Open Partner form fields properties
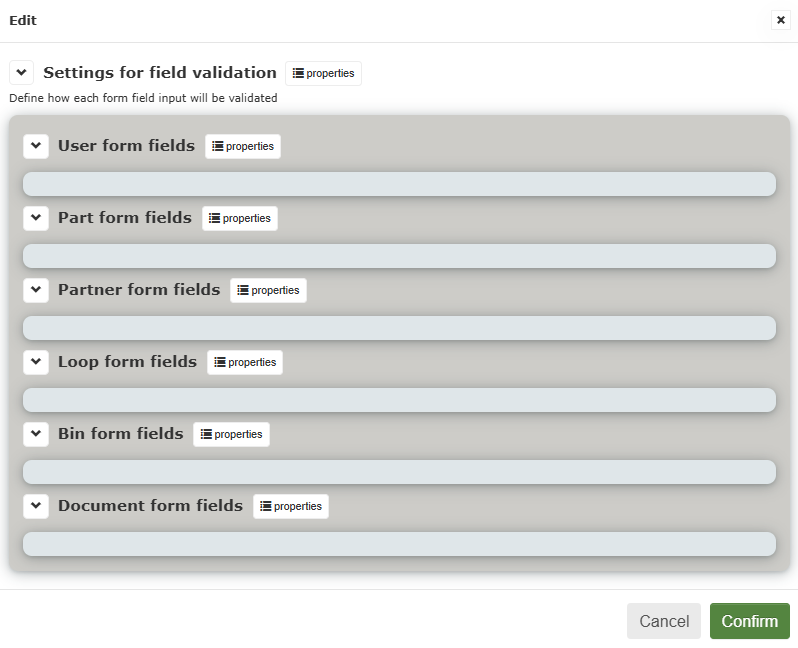Viewport: 798px width, 648px height. pyautogui.click(x=268, y=290)
